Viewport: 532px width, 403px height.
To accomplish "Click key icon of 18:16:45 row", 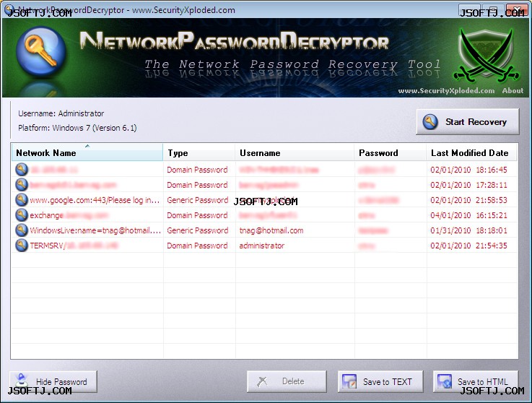I will coord(22,170).
